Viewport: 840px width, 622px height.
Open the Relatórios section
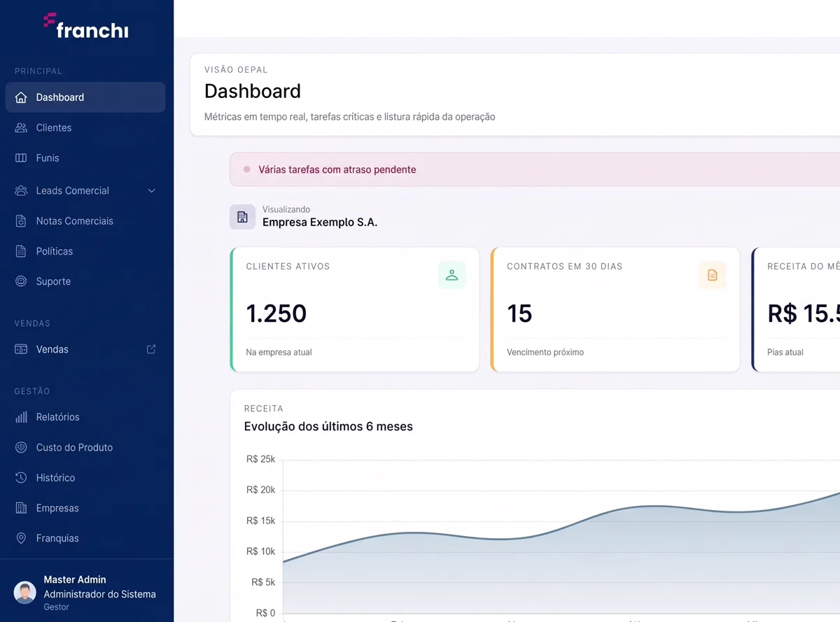85,417
